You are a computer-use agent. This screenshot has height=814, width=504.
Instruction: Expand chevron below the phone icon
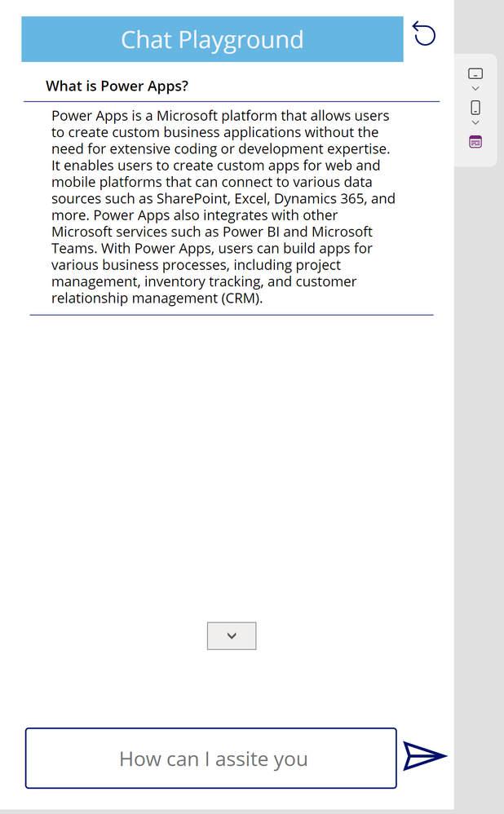pos(475,122)
